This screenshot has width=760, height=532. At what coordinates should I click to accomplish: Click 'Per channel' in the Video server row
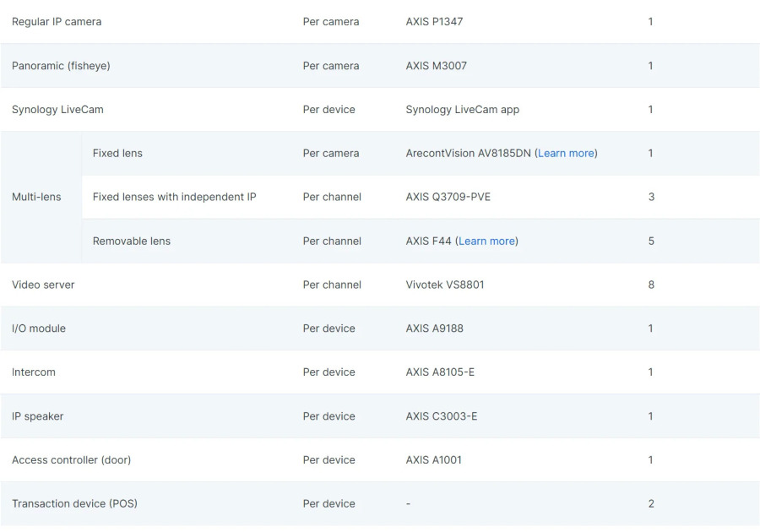(332, 285)
